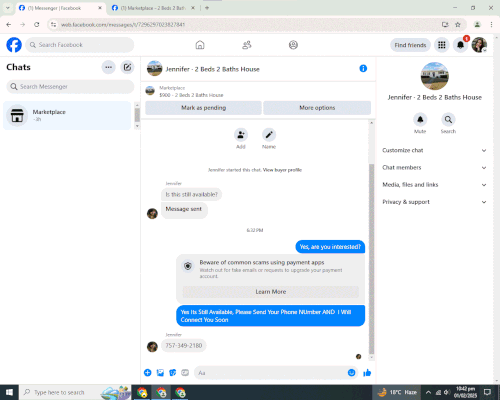Click the 757-349-2180 message bubble

[x=184, y=346]
